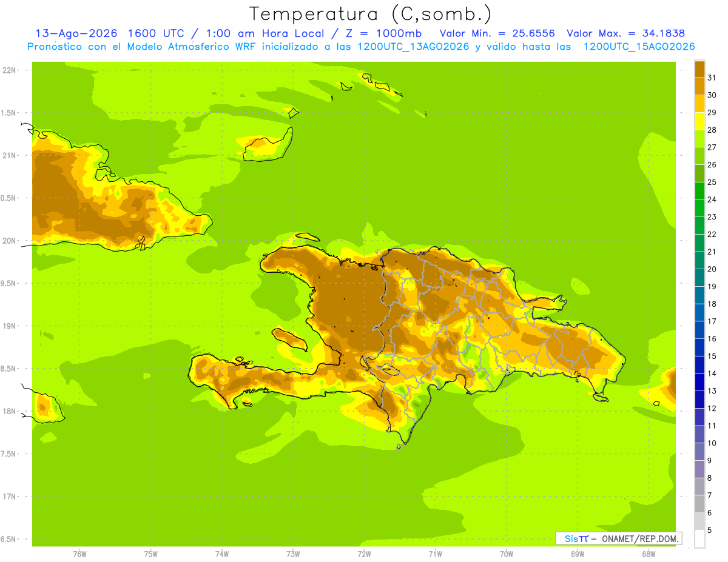The image size is (728, 562).
Task: Click the 'Valor Min. = 25.6556' readout
Action: [497, 33]
